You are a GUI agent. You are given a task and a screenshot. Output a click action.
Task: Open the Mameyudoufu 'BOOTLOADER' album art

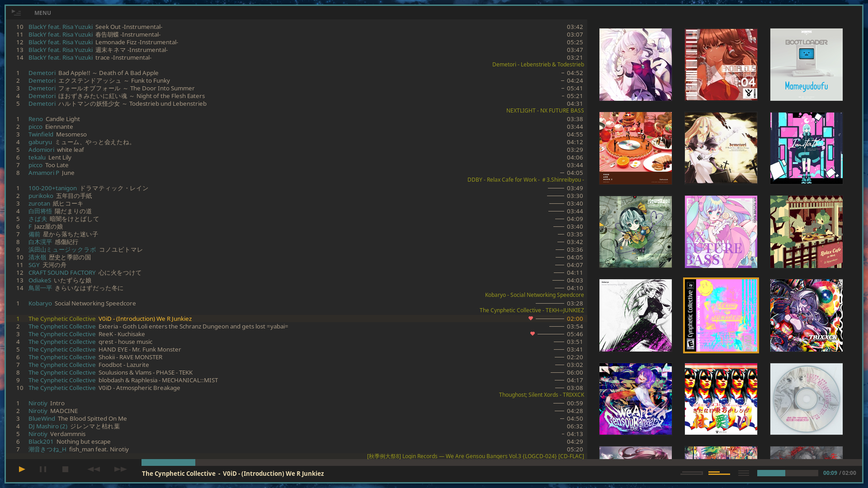[806, 64]
